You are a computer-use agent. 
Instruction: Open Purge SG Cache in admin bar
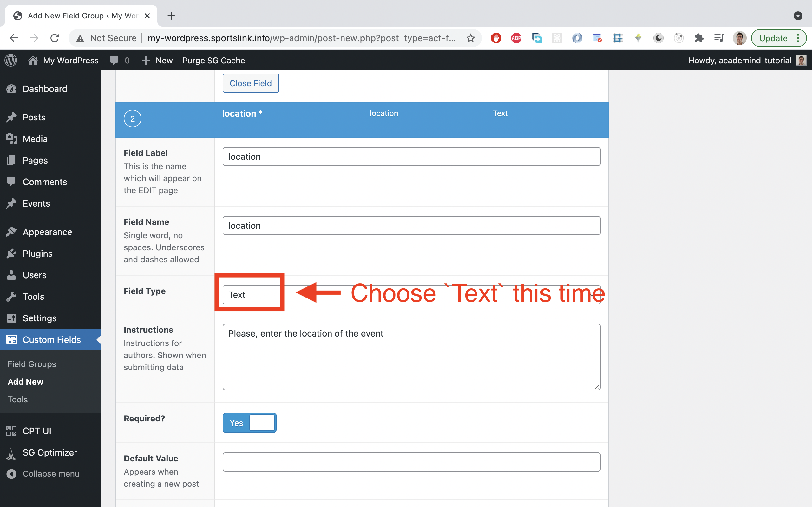pyautogui.click(x=213, y=60)
